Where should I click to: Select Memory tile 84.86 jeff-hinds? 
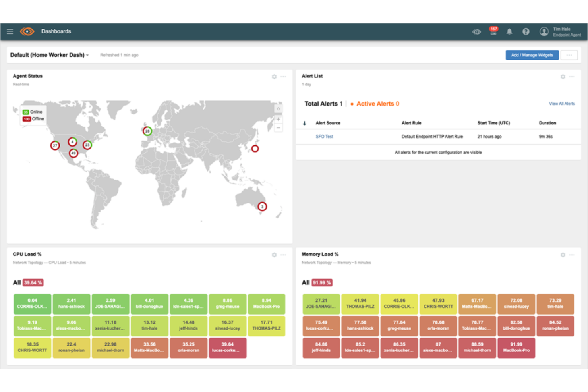coord(321,348)
